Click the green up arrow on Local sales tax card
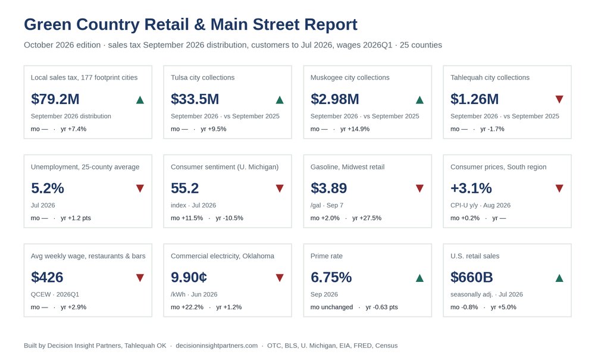The image size is (595, 364). pos(140,100)
